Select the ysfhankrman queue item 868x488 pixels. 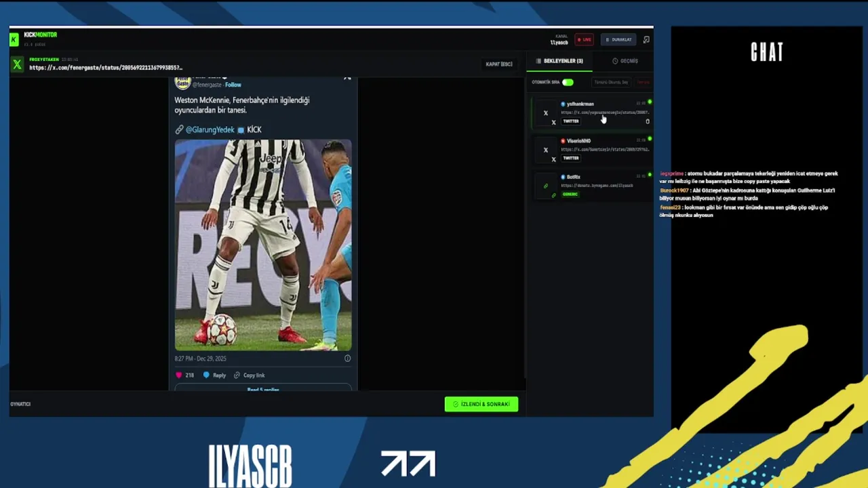click(591, 113)
